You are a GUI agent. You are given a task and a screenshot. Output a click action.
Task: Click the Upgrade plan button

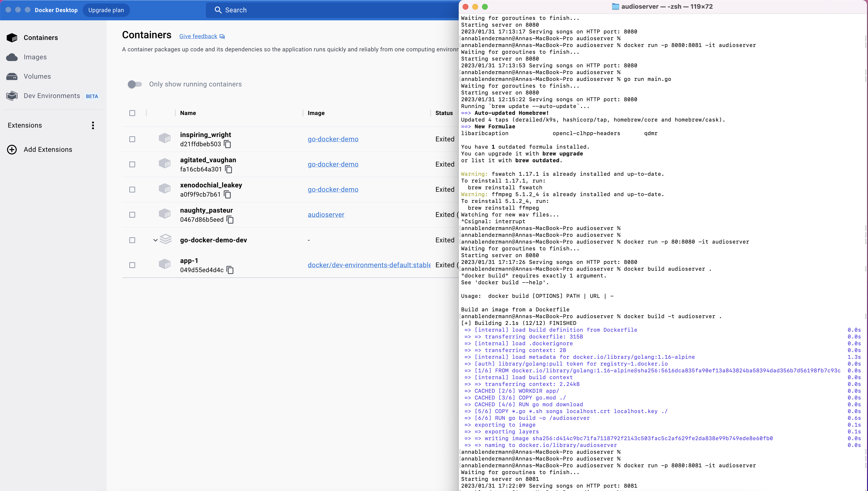106,10
